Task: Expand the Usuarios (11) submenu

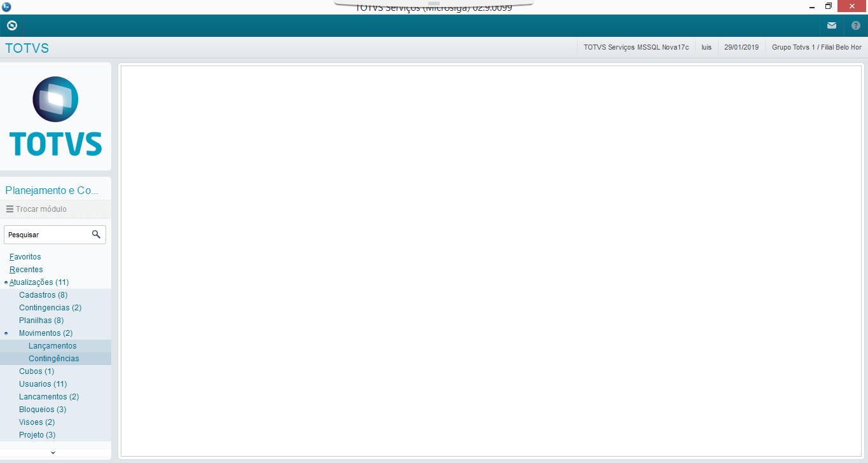Action: (x=43, y=384)
